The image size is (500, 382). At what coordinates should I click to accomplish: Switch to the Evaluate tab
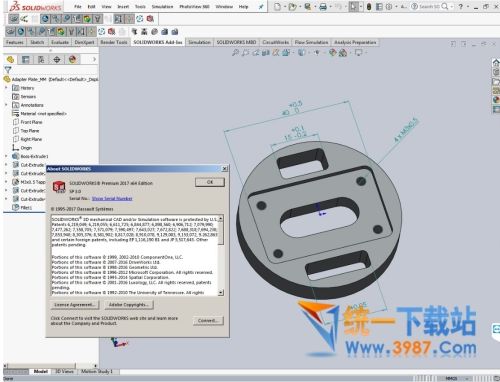point(60,42)
